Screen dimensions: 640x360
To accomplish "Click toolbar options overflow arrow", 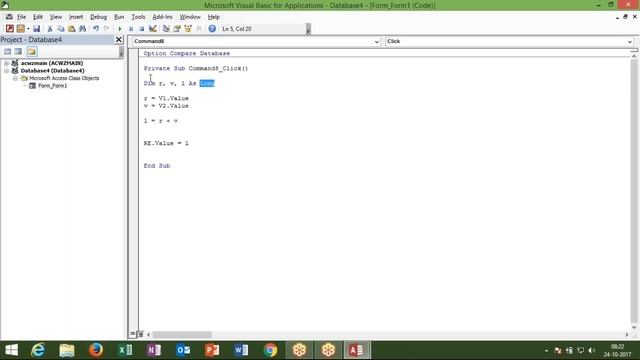I will 308,29.
